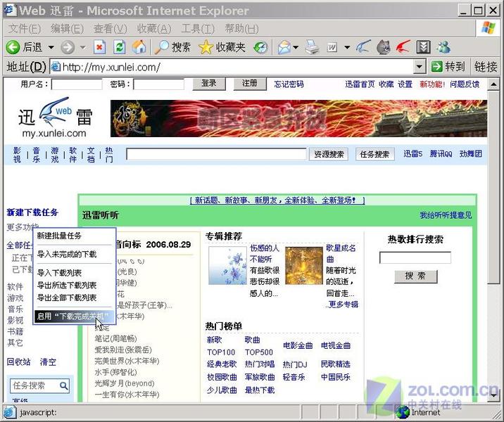The image size is (504, 422).
Task: Open the Forward button history dropdown
Action: point(83,48)
